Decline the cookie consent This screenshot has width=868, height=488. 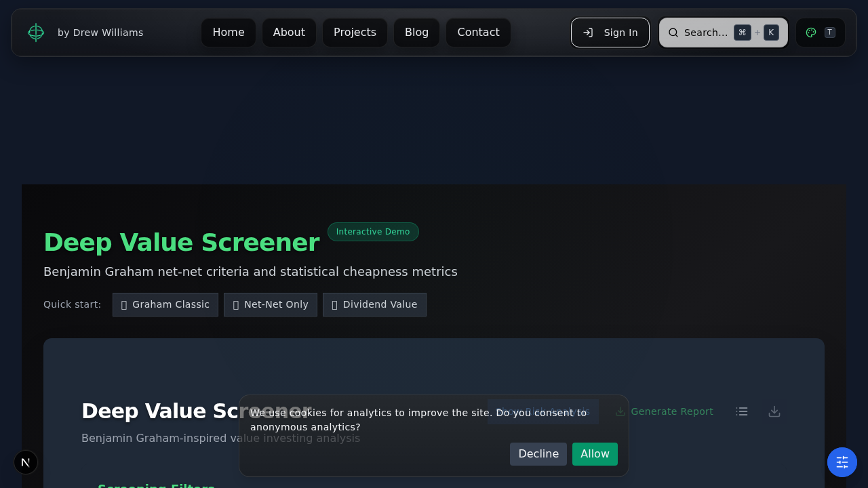[x=538, y=454]
